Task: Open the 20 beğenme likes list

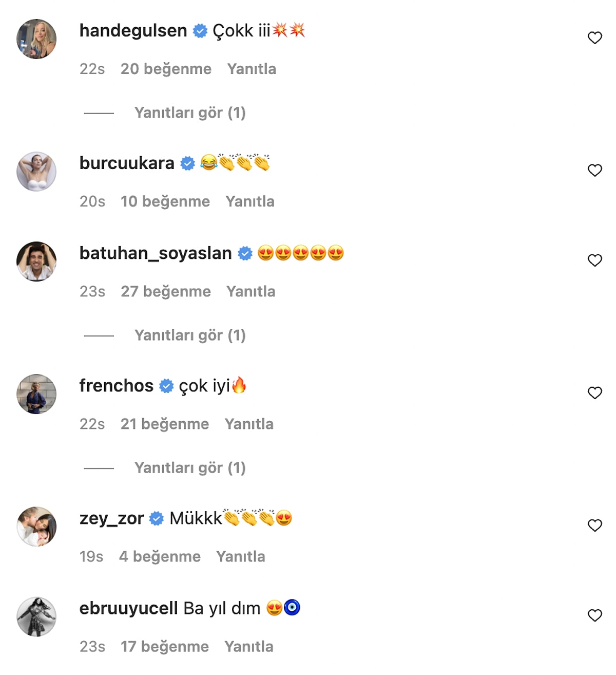Action: [166, 69]
